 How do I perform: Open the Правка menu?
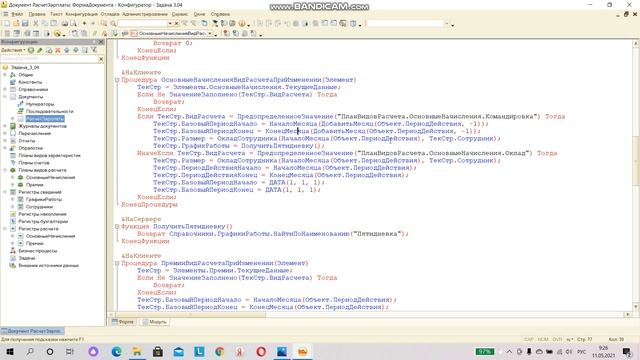[37, 14]
